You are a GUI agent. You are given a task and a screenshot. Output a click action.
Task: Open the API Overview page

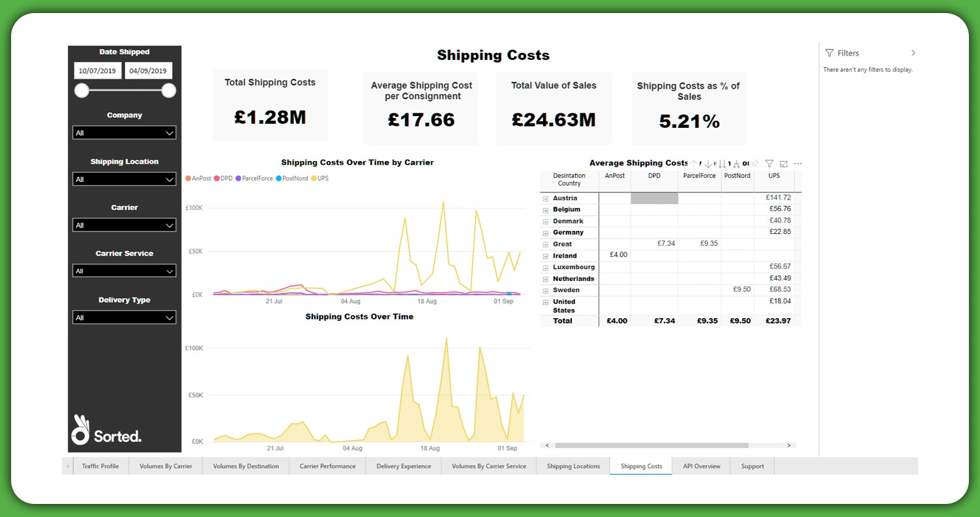pos(701,465)
